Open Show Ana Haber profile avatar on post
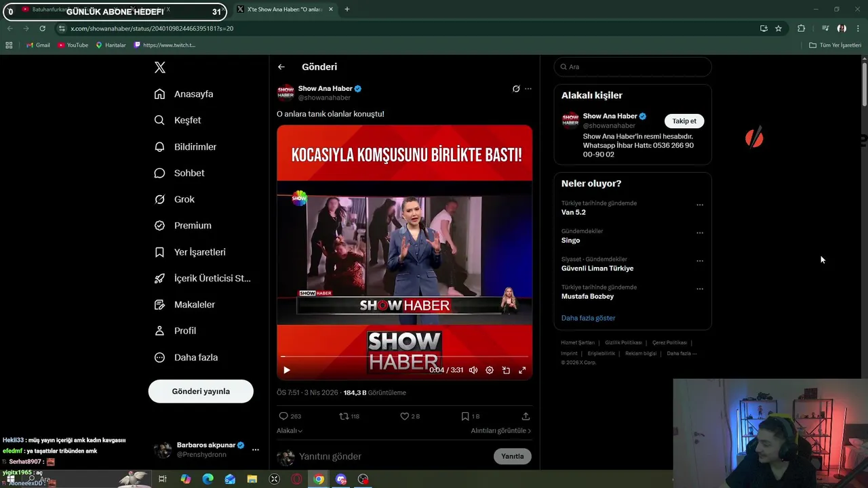The width and height of the screenshot is (868, 488). point(285,92)
